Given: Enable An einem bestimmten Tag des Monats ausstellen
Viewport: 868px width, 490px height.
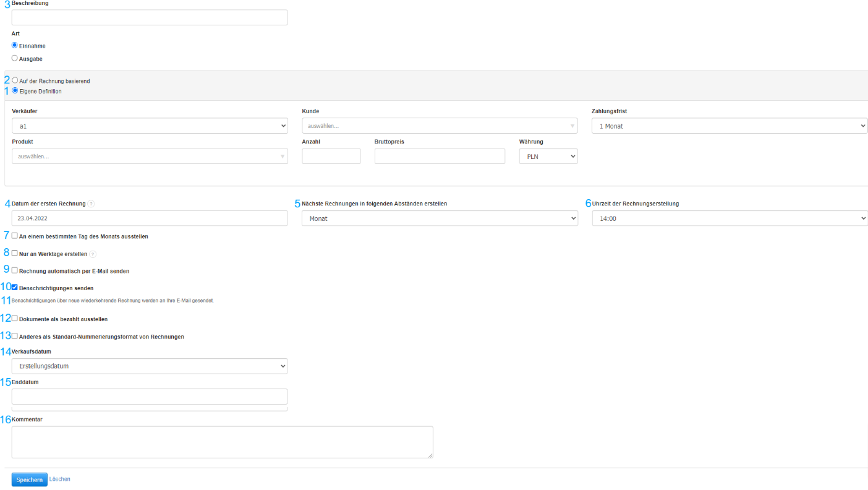Looking at the screenshot, I should [x=15, y=236].
